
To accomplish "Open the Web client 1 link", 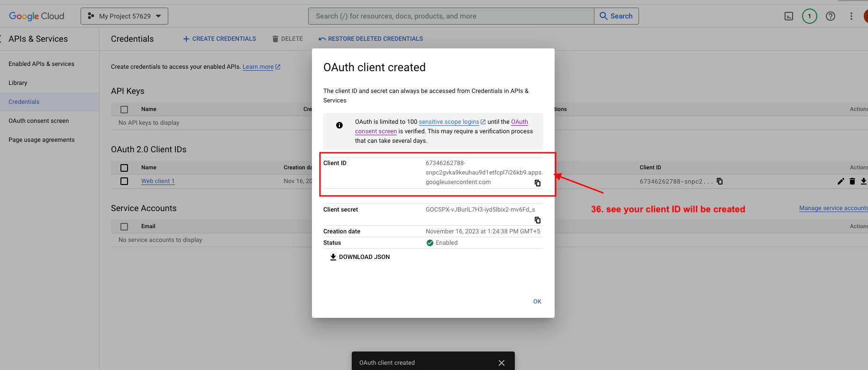I will [158, 181].
